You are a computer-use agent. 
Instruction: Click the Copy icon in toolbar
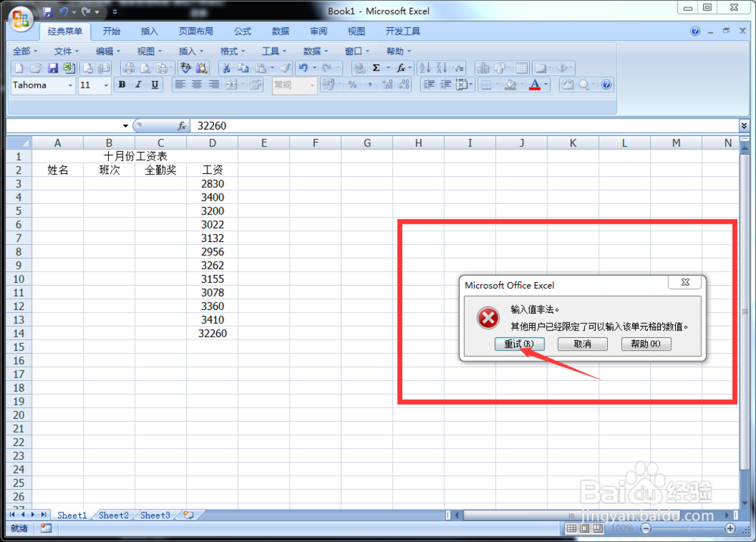point(243,68)
